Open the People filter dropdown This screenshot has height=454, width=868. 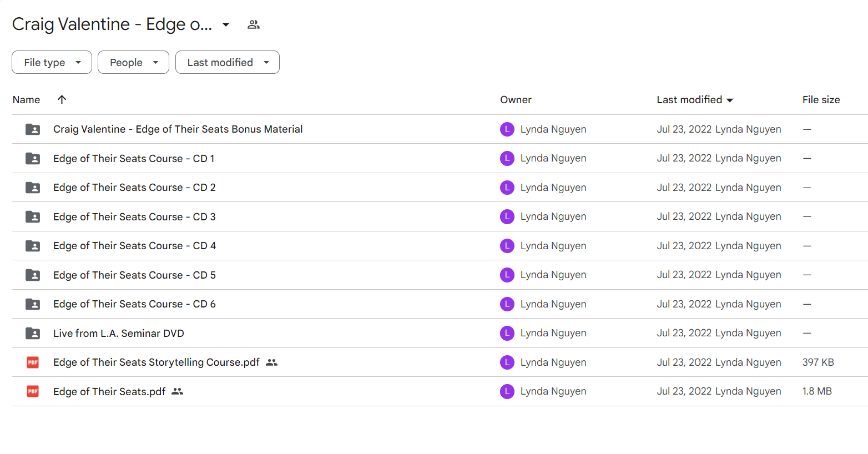point(133,62)
